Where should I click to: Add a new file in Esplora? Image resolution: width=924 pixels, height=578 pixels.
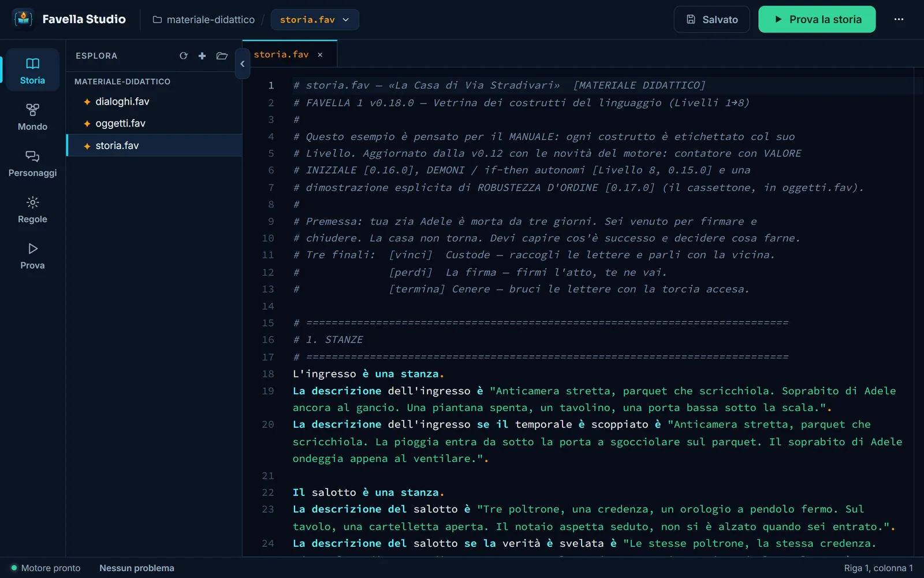click(x=202, y=56)
